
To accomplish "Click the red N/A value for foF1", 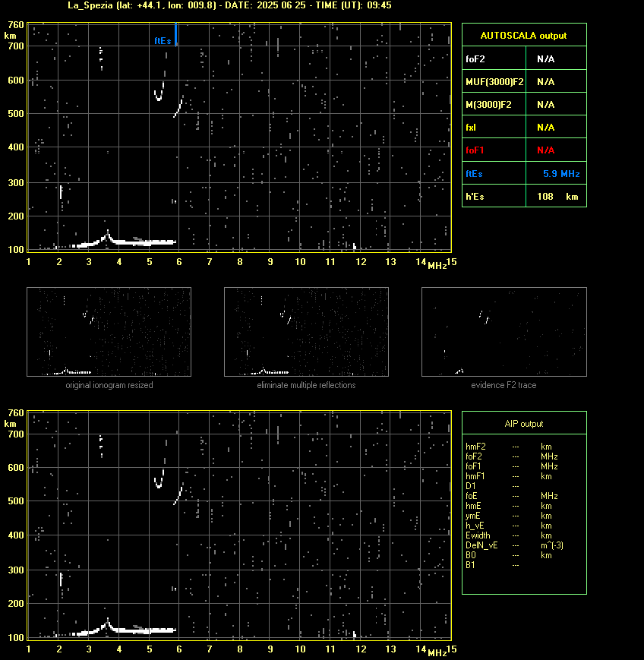I will (x=545, y=150).
